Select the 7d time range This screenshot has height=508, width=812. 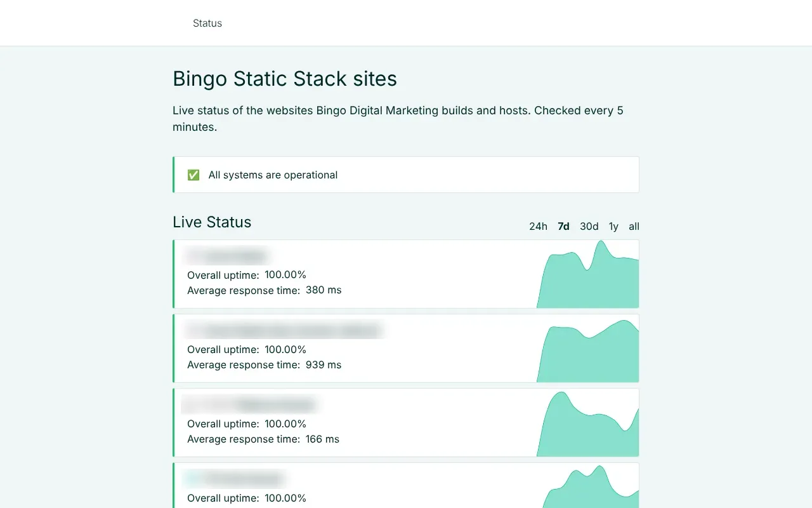563,226
